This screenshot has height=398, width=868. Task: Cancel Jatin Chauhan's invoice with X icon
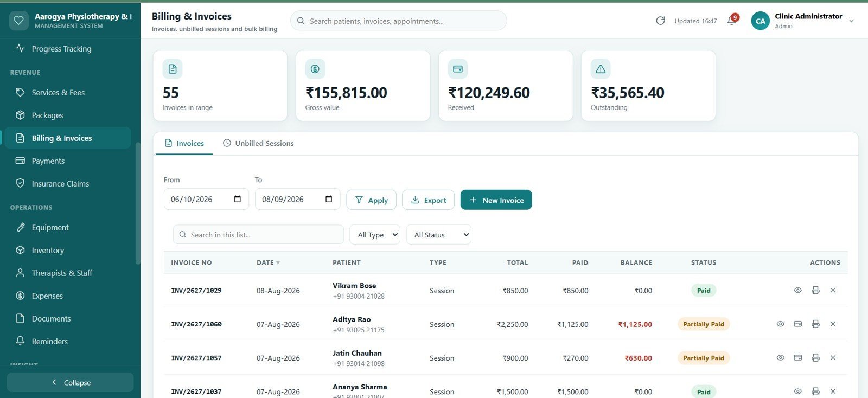(833, 358)
